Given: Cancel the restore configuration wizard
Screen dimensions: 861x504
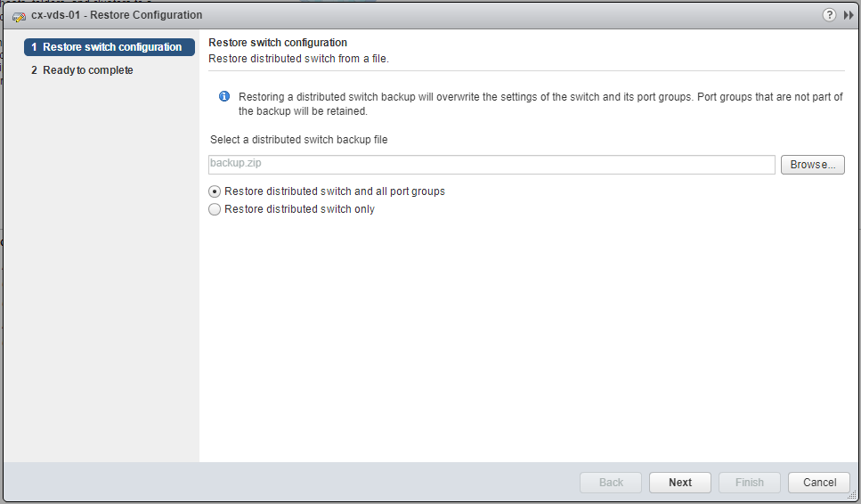Looking at the screenshot, I should pos(819,483).
